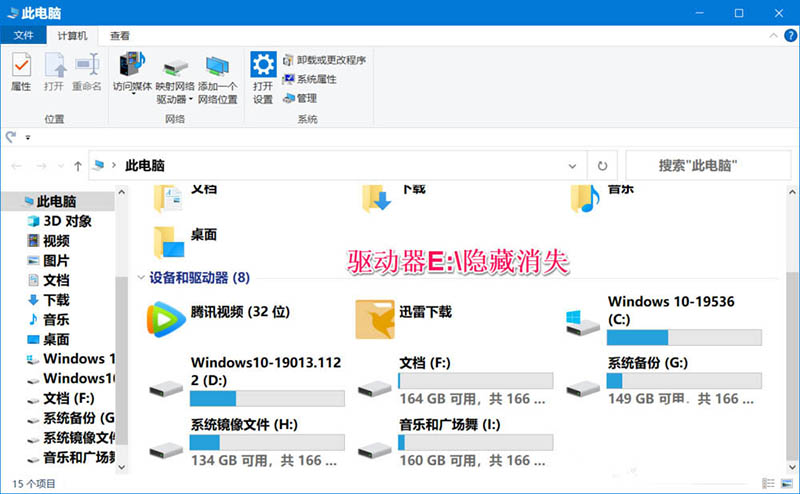The height and width of the screenshot is (494, 800).
Task: Open the recent locations dropdown
Action: click(61, 166)
